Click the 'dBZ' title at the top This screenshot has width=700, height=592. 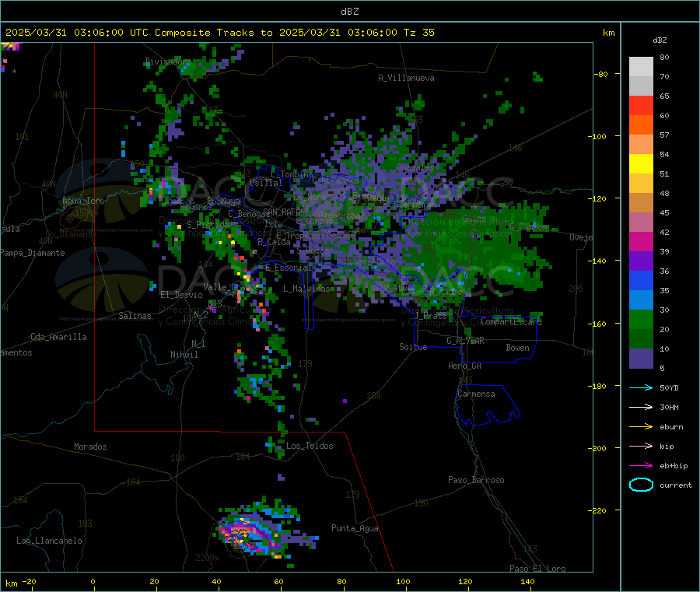pos(349,12)
